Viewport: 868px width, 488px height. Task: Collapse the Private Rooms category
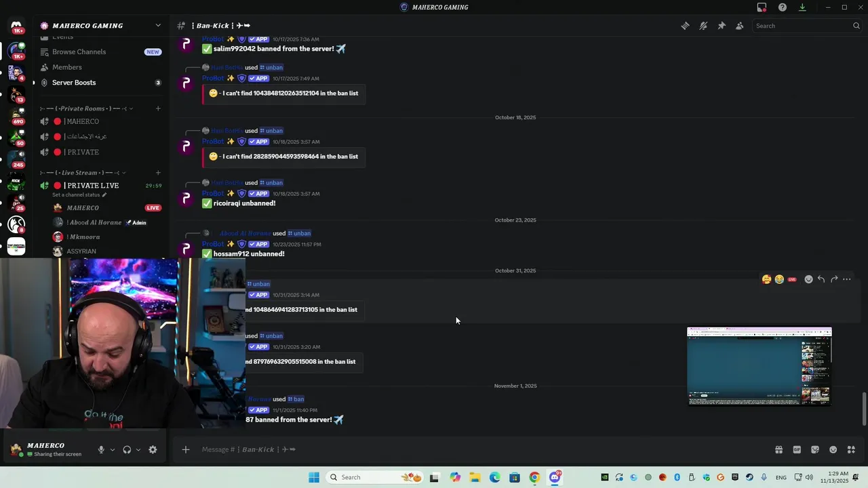pos(87,108)
